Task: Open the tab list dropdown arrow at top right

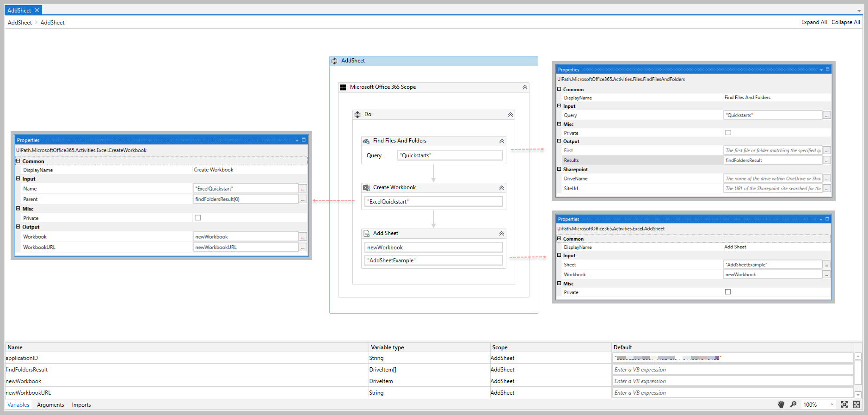Action: (859, 11)
